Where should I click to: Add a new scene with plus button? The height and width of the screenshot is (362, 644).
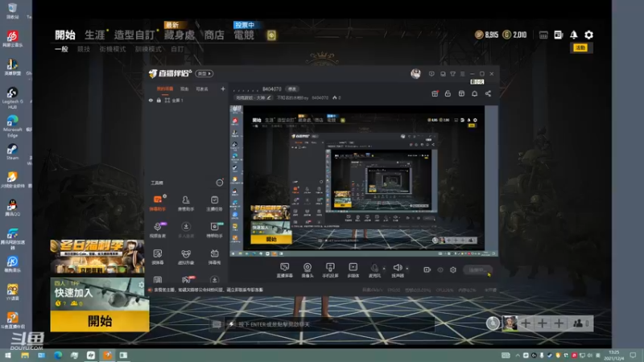tap(223, 88)
